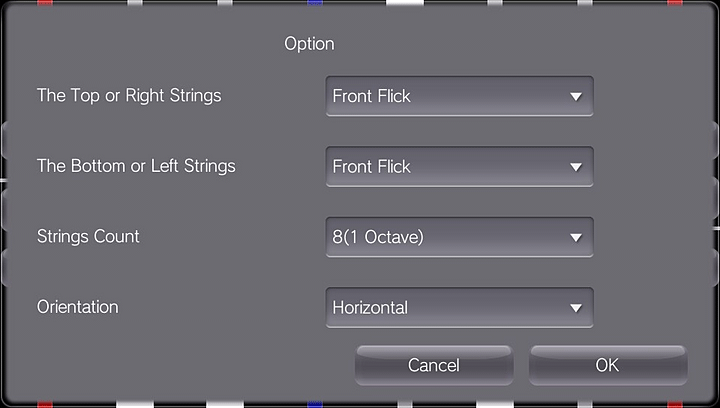This screenshot has width=720, height=408.
Task: Click the Orientation dropdown arrow
Action: [x=575, y=308]
